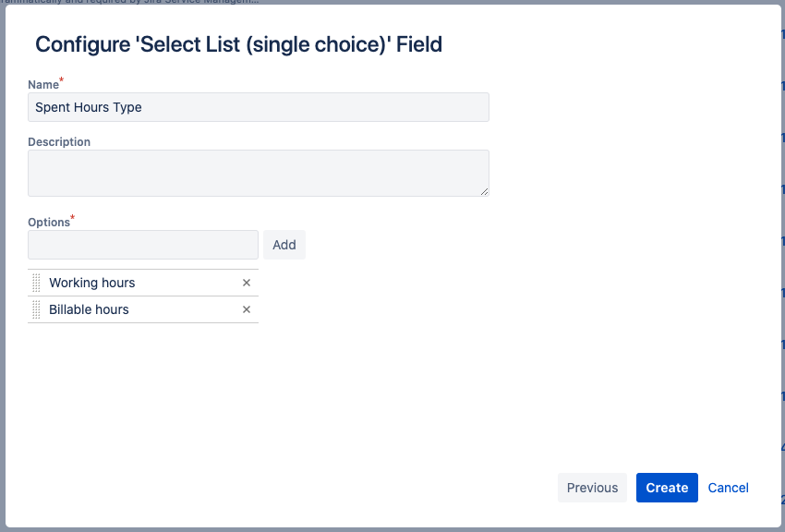The image size is (785, 532).
Task: Click the Add option button
Action: pos(284,245)
